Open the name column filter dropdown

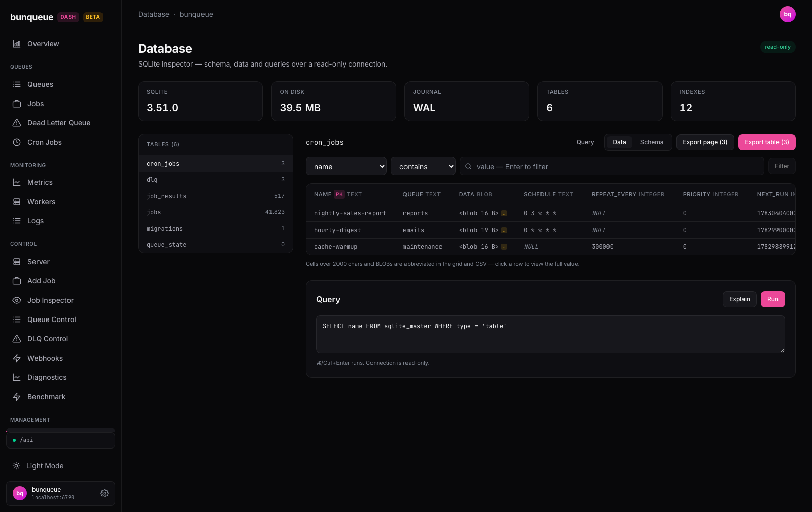pos(346,166)
